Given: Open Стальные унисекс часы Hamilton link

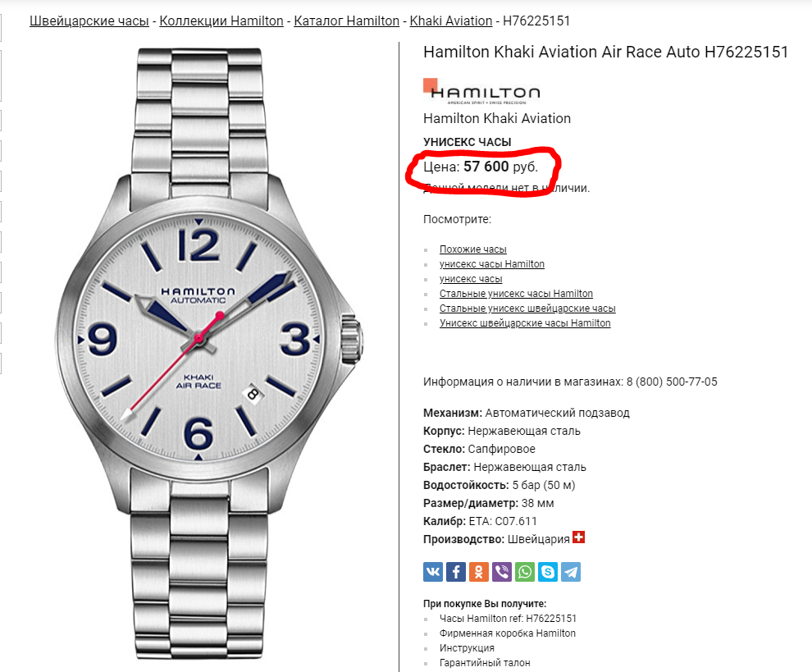Looking at the screenshot, I should [x=516, y=293].
